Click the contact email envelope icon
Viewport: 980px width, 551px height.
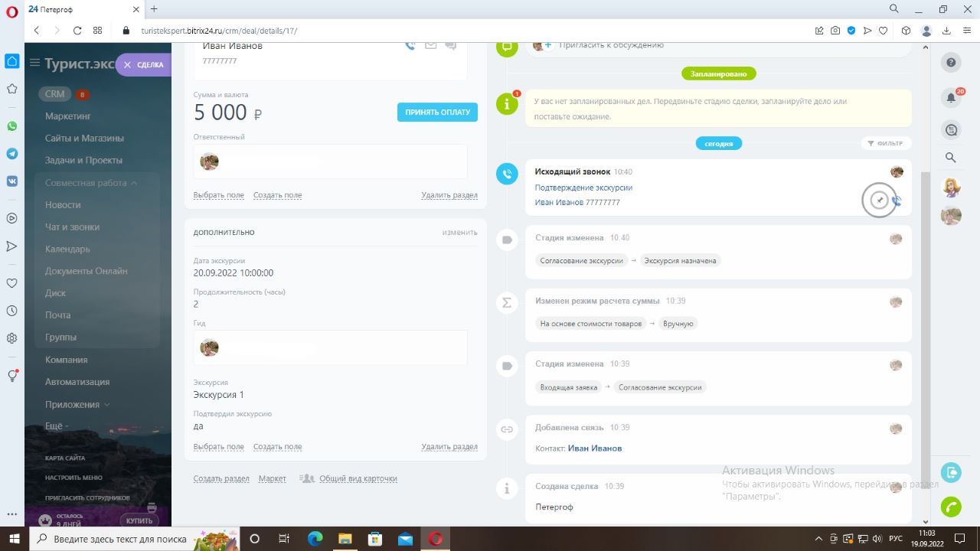click(x=430, y=45)
